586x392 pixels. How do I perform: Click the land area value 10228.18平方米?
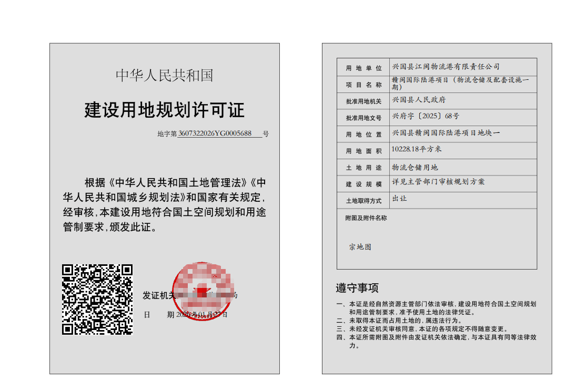coord(416,149)
